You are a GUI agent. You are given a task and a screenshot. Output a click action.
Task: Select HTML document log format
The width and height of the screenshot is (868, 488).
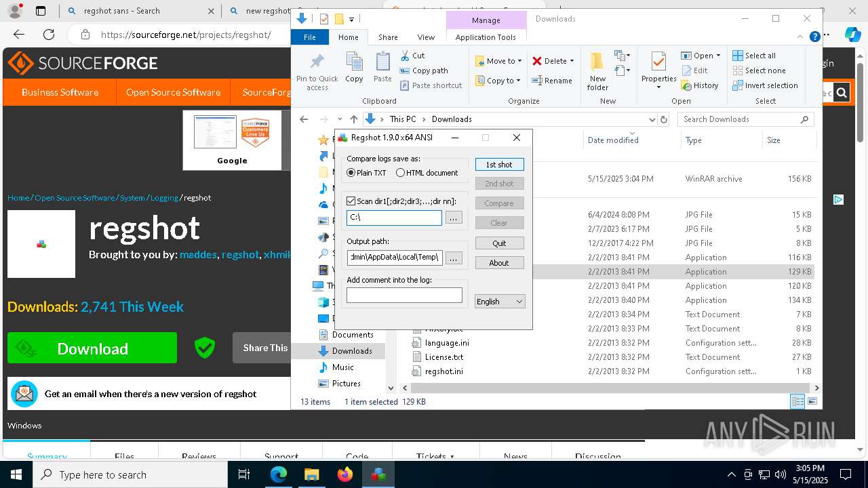pos(427,173)
